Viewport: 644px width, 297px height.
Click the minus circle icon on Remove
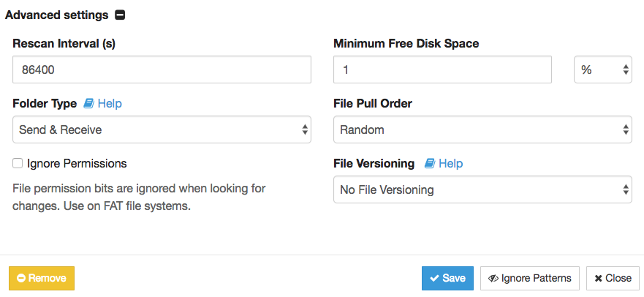pyautogui.click(x=21, y=279)
